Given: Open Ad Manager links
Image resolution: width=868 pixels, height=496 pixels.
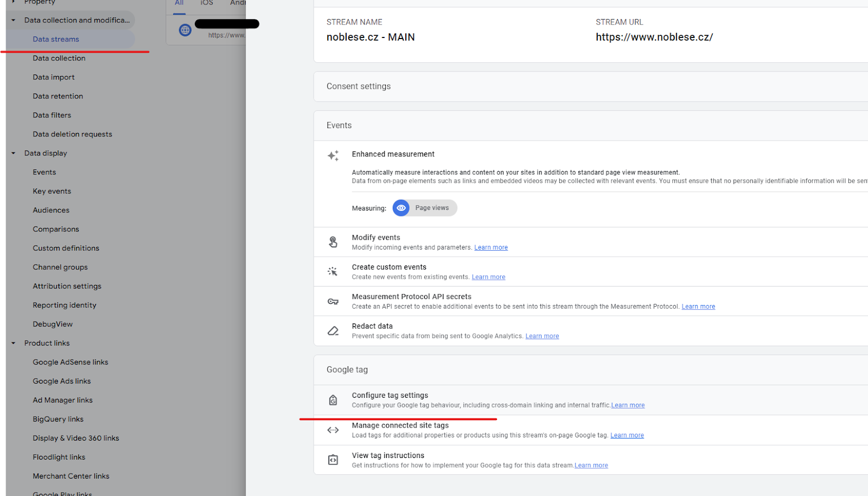Looking at the screenshot, I should pyautogui.click(x=63, y=400).
